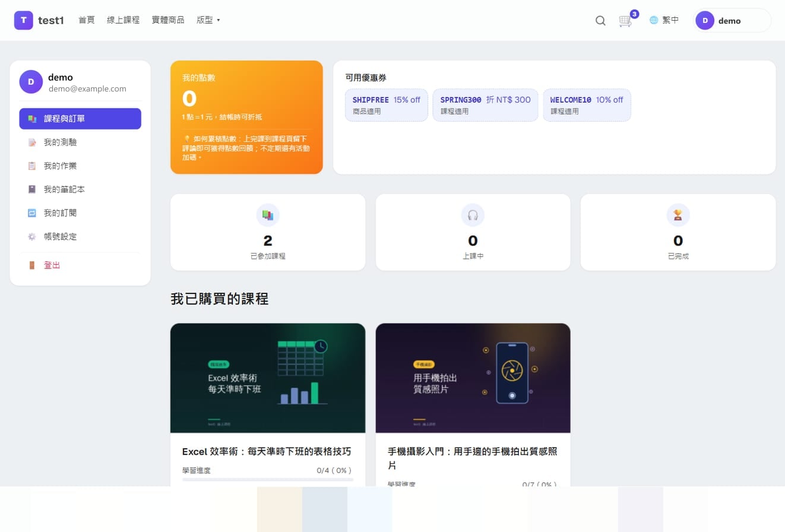This screenshot has height=532, width=785.
Task: Click the 可用優惠券 heading
Action: coord(366,78)
